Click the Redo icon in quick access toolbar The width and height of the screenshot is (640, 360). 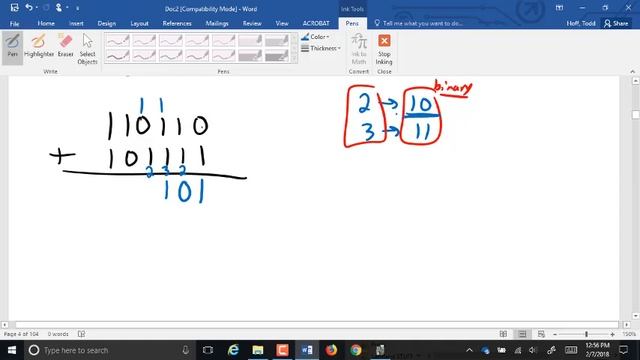pyautogui.click(x=46, y=8)
